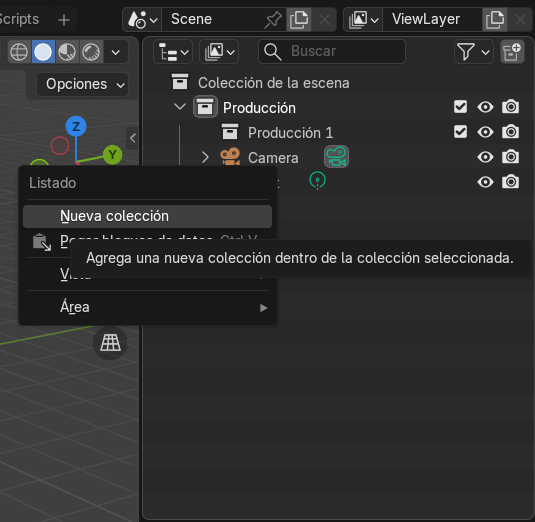
Task: Select the Producción collection name
Action: pyautogui.click(x=259, y=108)
